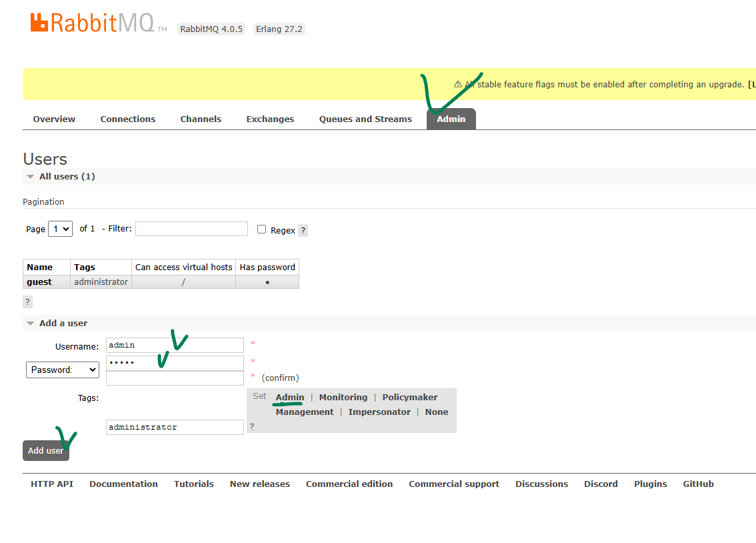Open the Discord footer link

pos(601,484)
